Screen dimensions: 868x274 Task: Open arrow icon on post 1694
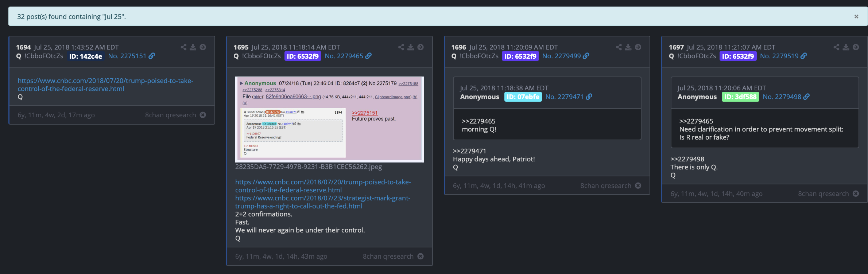(203, 47)
